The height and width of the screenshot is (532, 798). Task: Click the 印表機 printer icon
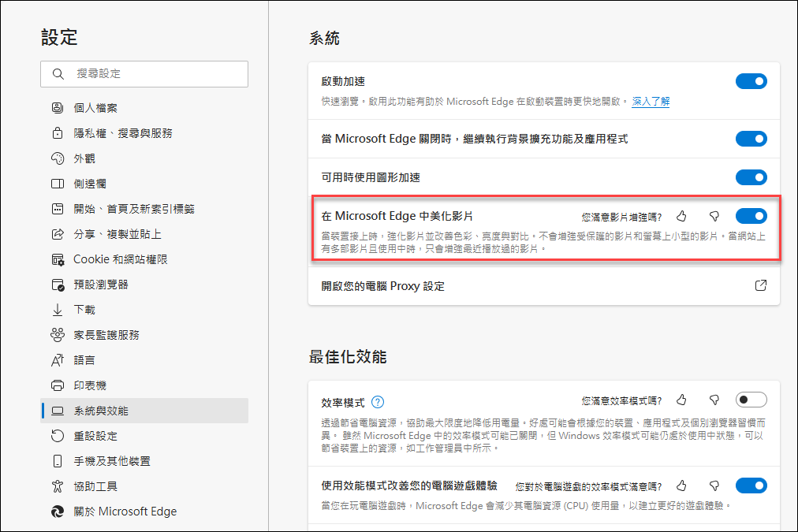[58, 385]
